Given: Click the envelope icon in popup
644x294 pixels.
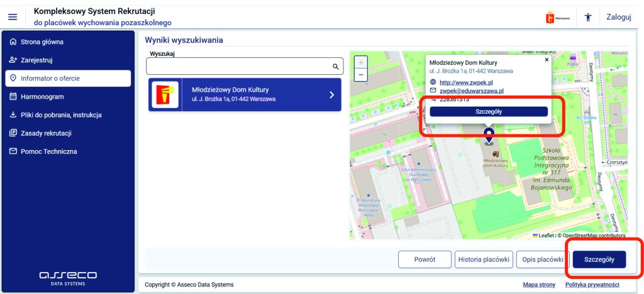Looking at the screenshot, I should click(x=433, y=90).
